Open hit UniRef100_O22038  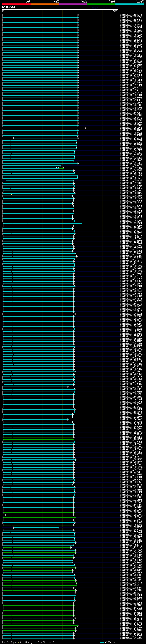click(x=131, y=148)
